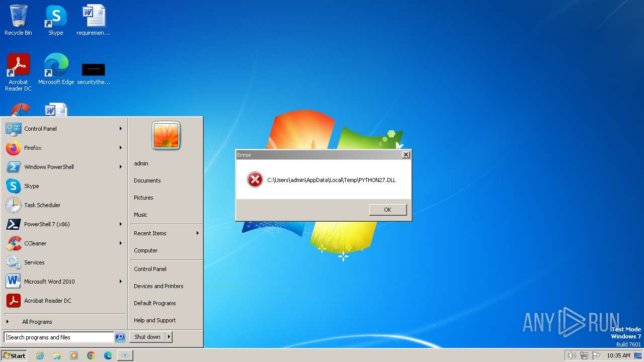Expand the Microsoft Word 2010 jump list arrow
This screenshot has width=644, height=362.
click(x=121, y=282)
